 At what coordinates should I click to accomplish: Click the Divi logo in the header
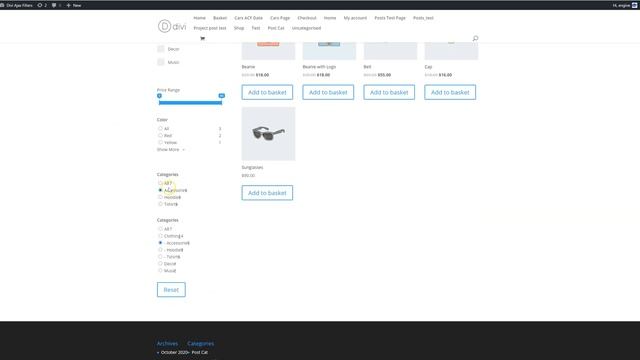172,26
